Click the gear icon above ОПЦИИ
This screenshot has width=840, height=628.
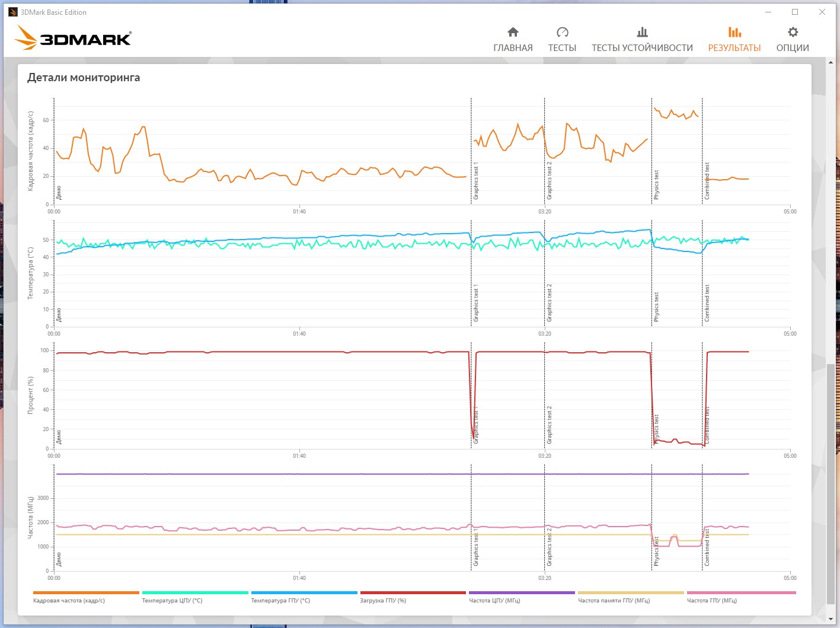[793, 32]
